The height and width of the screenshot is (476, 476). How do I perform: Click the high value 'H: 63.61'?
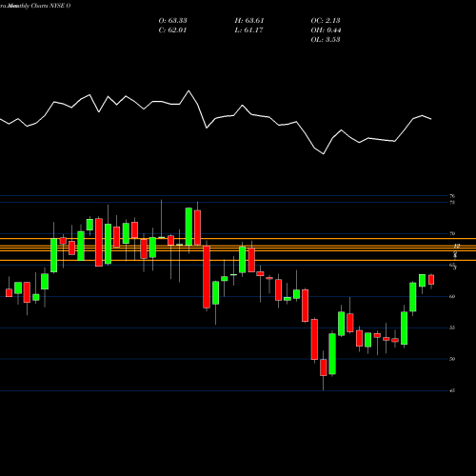tap(249, 21)
